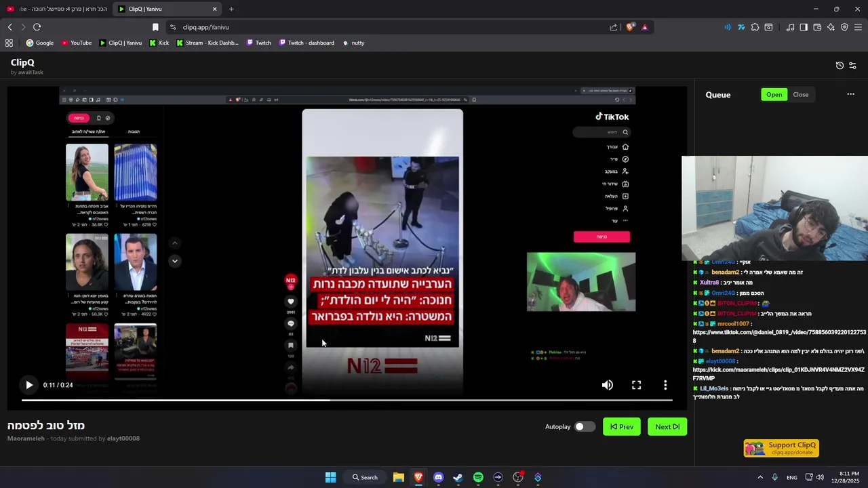The image size is (868, 488).
Task: Click the microphone tray icon
Action: click(774, 477)
